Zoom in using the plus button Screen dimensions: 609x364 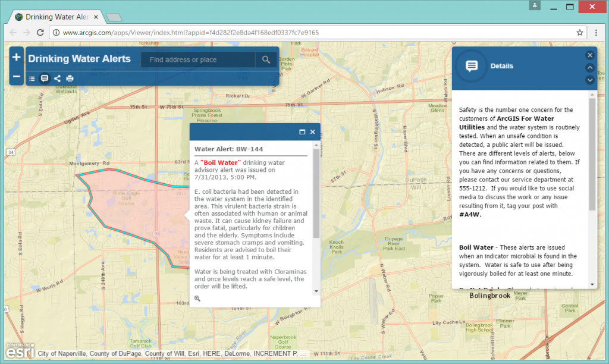point(15,57)
